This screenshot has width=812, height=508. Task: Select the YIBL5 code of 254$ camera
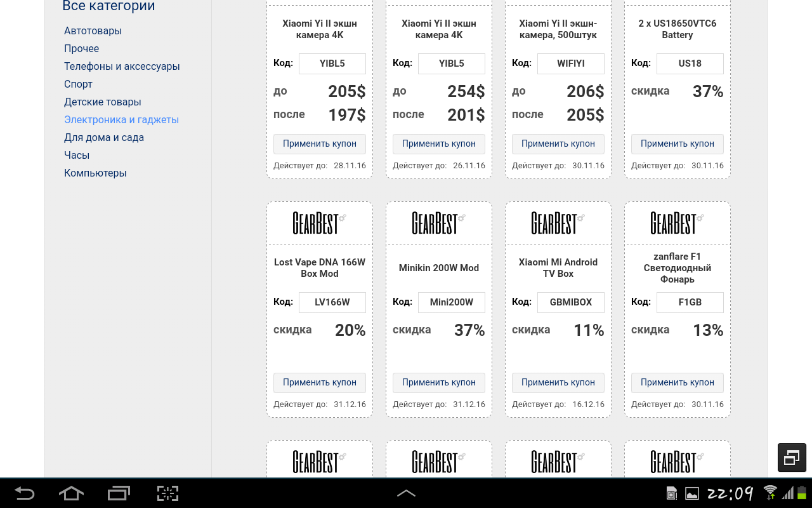(452, 63)
